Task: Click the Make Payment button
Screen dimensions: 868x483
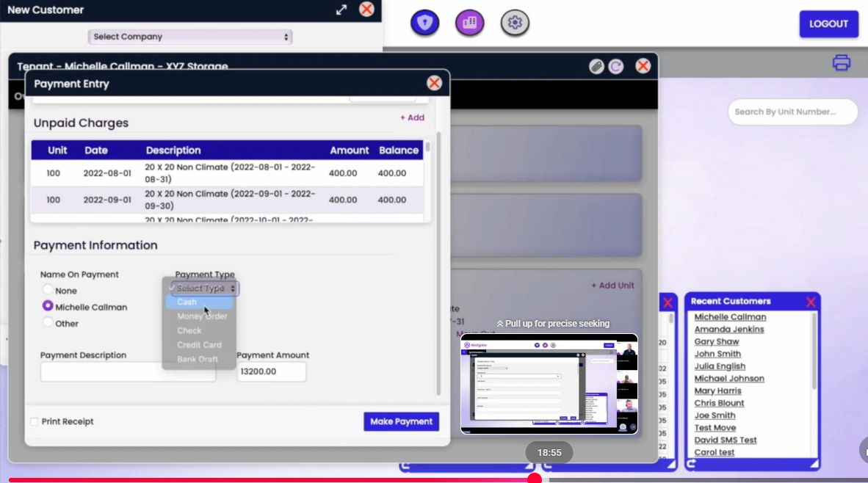Action: (x=402, y=421)
